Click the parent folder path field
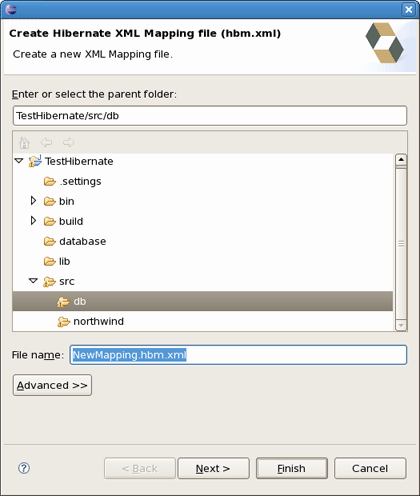The image size is (420, 496). tap(210, 116)
